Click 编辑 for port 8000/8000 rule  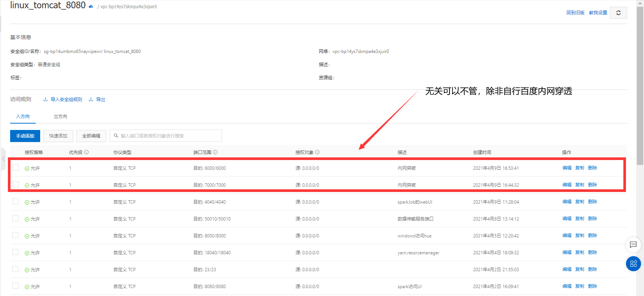point(567,236)
